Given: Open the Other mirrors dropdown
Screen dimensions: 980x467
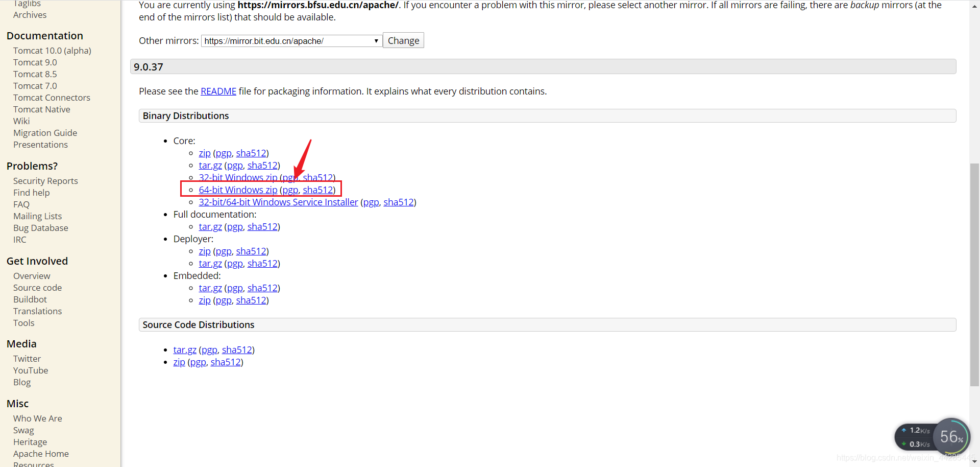Looking at the screenshot, I should point(291,41).
